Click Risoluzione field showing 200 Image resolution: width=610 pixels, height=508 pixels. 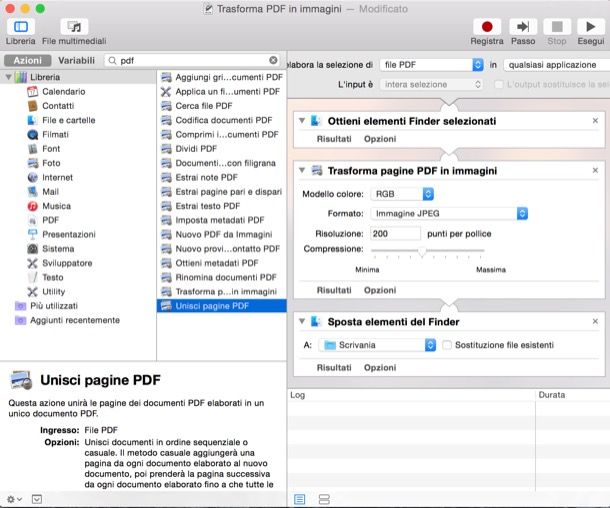point(395,233)
